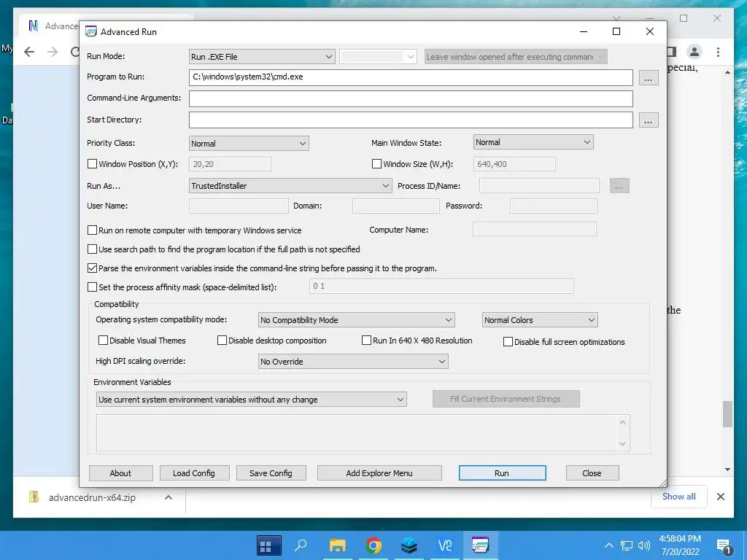Open notification center icon
Screen dimensions: 747x560
pyautogui.click(x=723, y=546)
